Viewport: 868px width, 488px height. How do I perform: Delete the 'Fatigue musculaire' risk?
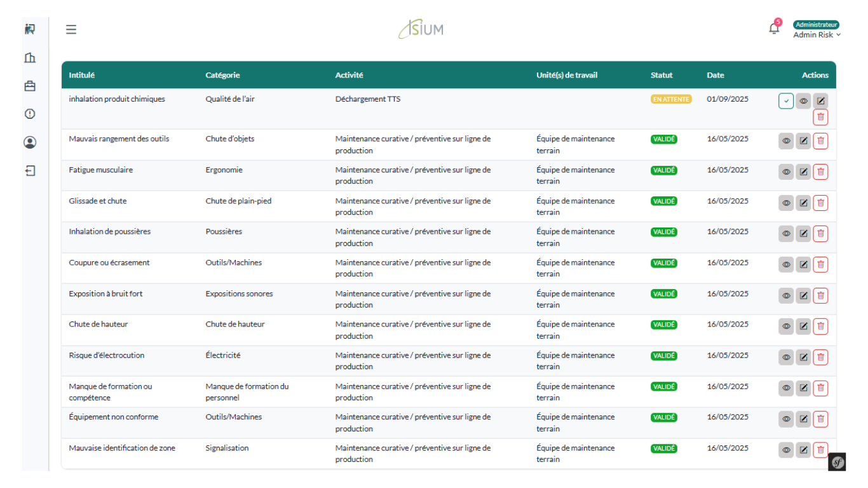820,172
